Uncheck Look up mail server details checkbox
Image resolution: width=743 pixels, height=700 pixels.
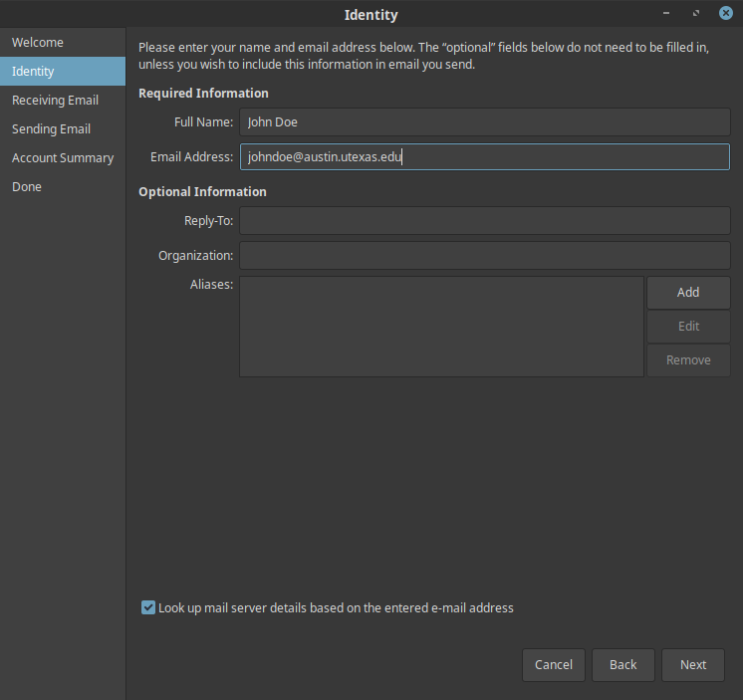point(148,607)
